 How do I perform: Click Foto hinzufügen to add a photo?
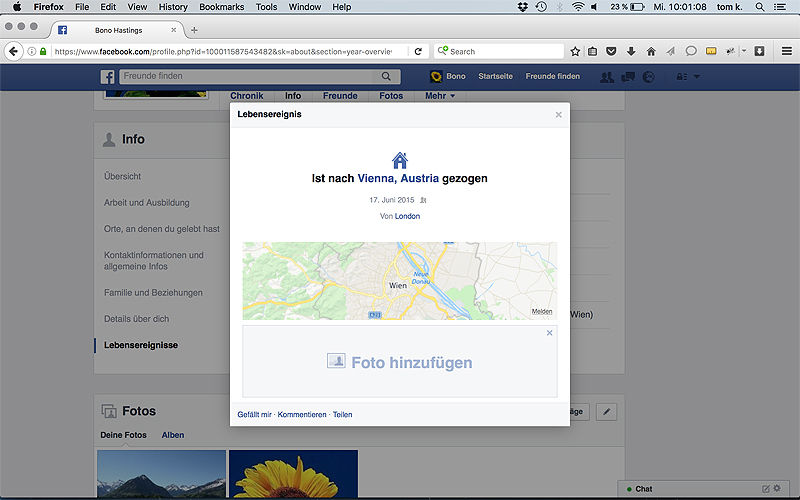tap(399, 362)
